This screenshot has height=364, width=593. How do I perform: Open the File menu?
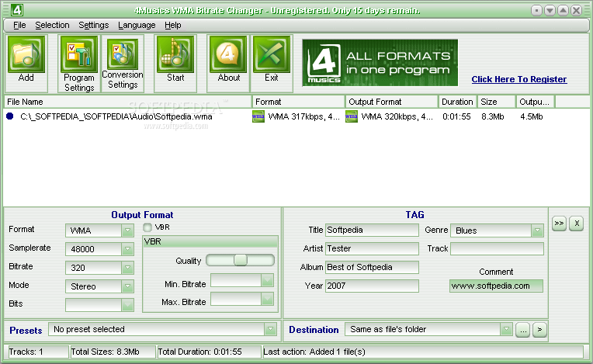(19, 25)
